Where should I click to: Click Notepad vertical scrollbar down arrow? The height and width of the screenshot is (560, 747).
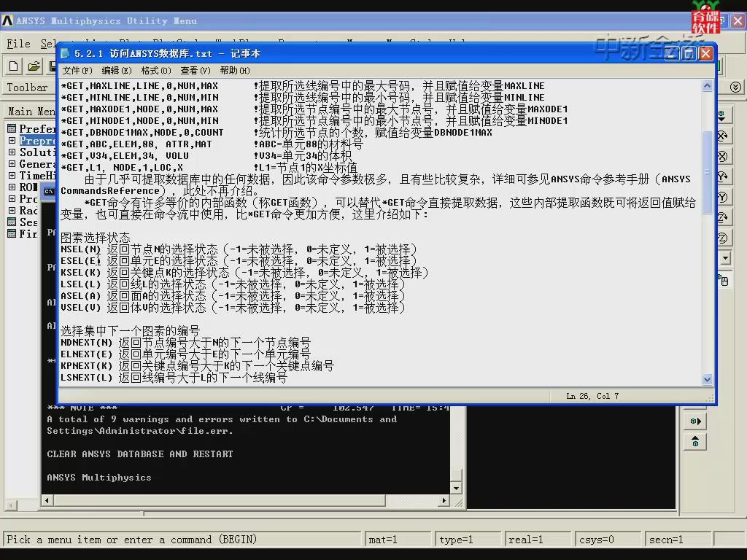(x=707, y=379)
